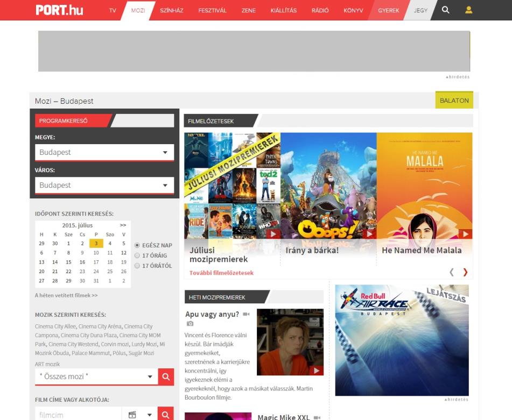The image size is (512, 420).
Task: Open the Magic Mike XXL film title
Action: tap(283, 417)
